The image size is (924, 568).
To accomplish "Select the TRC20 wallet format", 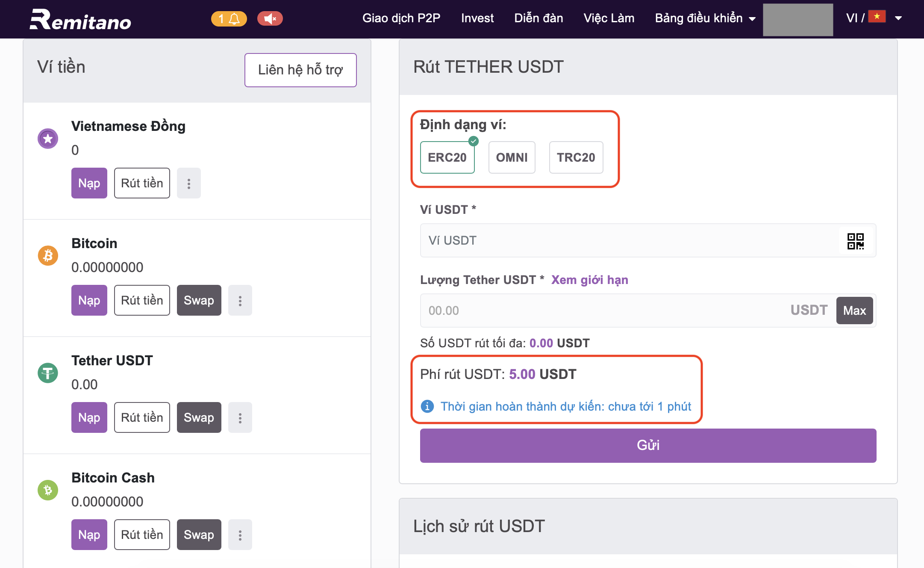I will pyautogui.click(x=576, y=157).
